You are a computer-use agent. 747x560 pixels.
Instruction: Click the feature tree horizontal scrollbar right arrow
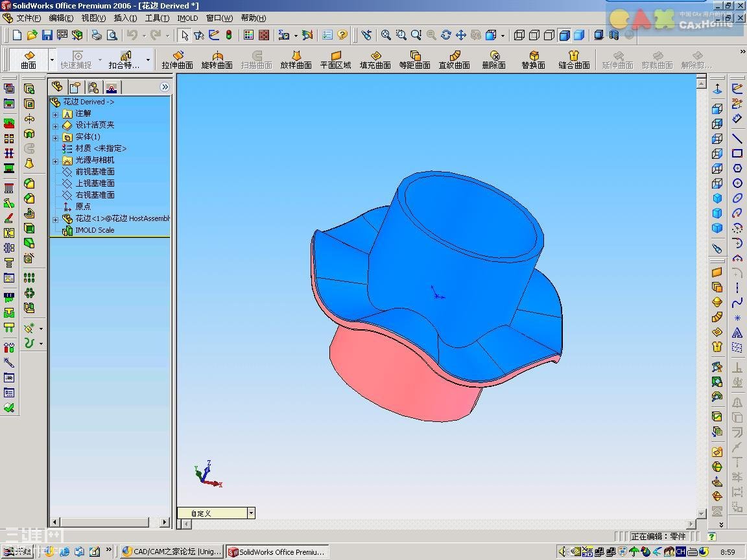(165, 522)
